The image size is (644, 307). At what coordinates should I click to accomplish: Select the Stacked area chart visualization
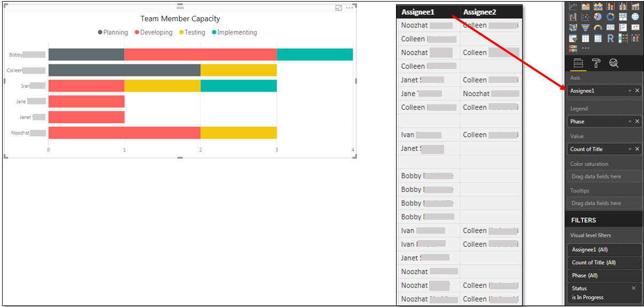tap(598, 6)
